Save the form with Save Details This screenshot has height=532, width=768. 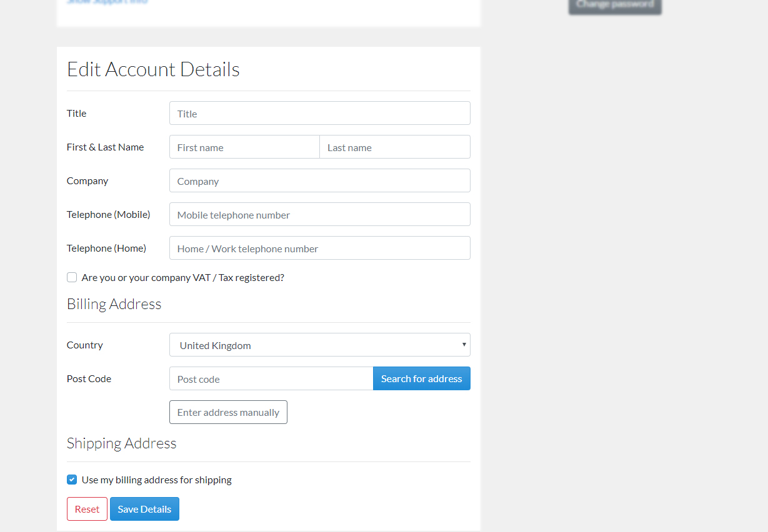144,510
